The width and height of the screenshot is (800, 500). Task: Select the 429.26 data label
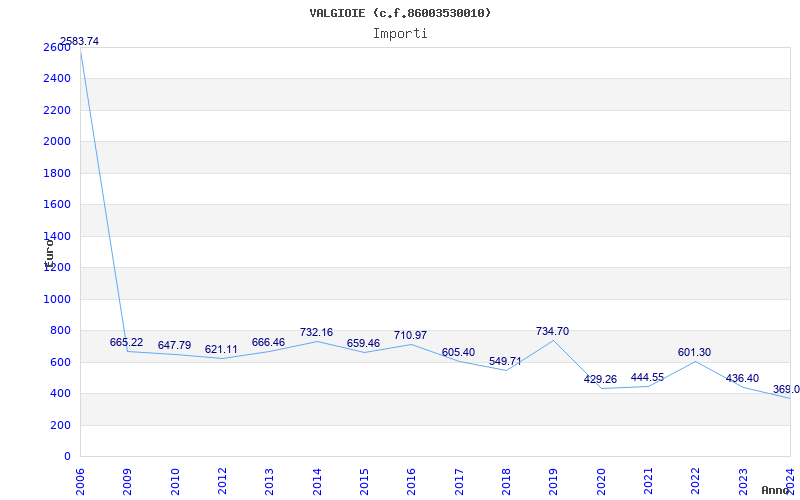coord(600,379)
